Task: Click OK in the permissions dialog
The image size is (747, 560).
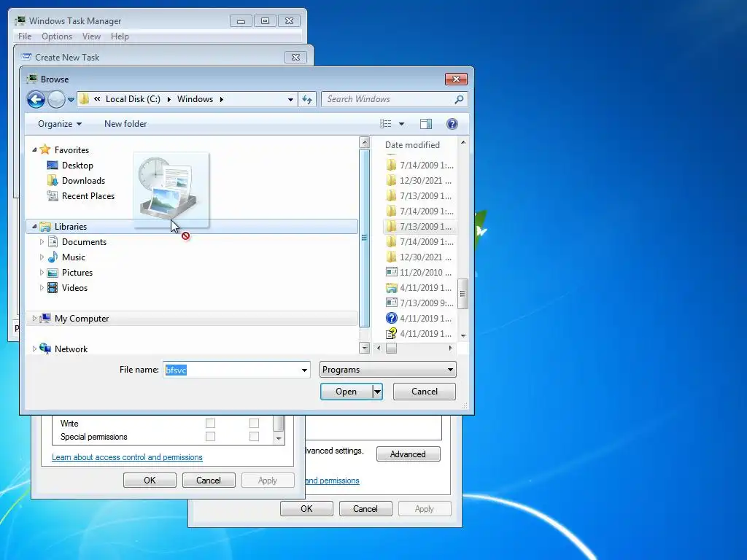Action: click(x=150, y=480)
